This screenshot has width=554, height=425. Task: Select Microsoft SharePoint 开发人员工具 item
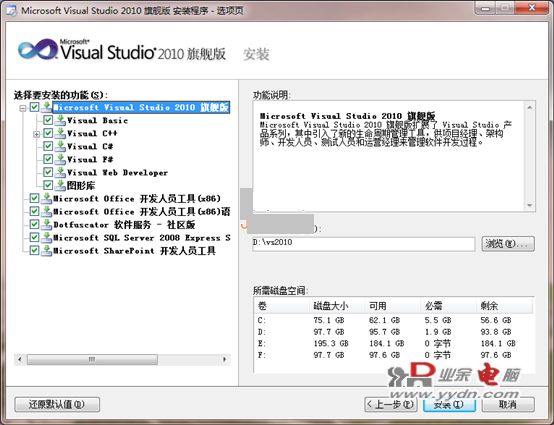[134, 251]
